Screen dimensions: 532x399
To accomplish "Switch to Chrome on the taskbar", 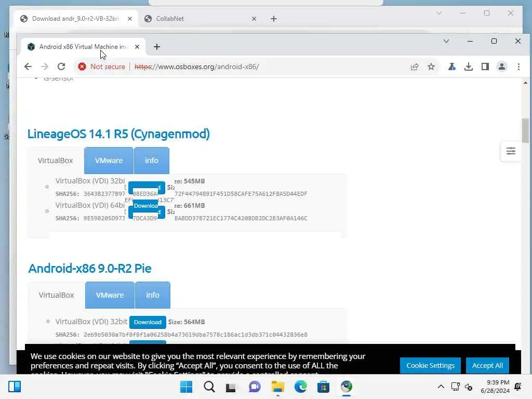I will (x=347, y=387).
